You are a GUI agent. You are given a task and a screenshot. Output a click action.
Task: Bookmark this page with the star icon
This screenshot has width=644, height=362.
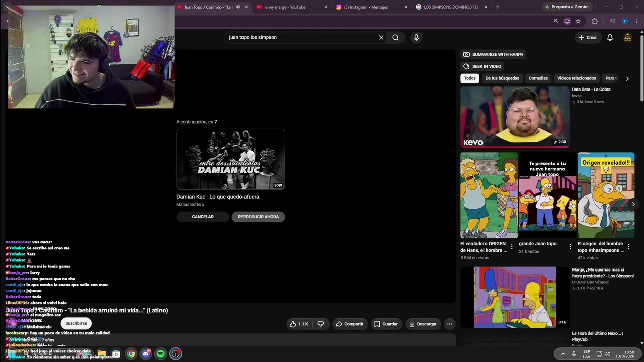(x=578, y=21)
